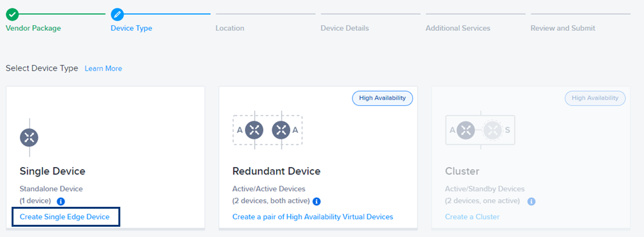
Task: Click the info icon beside (1 device)
Action: (x=60, y=201)
